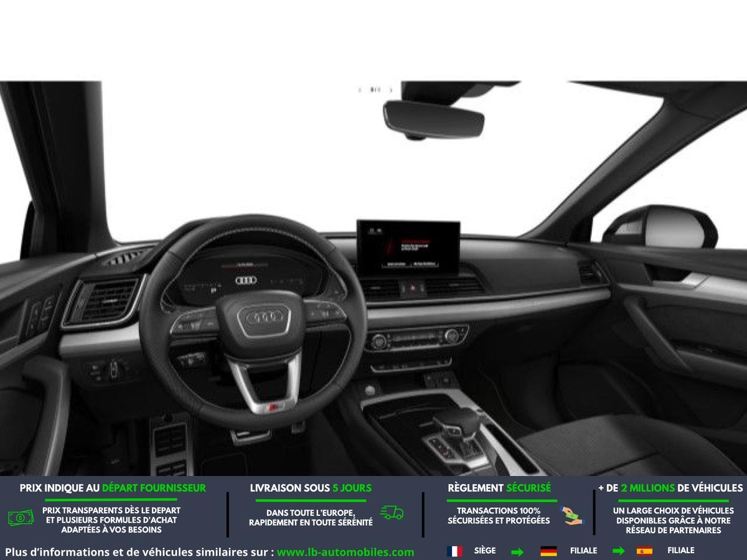
Task: Click the German flag icon
Action: tap(548, 551)
